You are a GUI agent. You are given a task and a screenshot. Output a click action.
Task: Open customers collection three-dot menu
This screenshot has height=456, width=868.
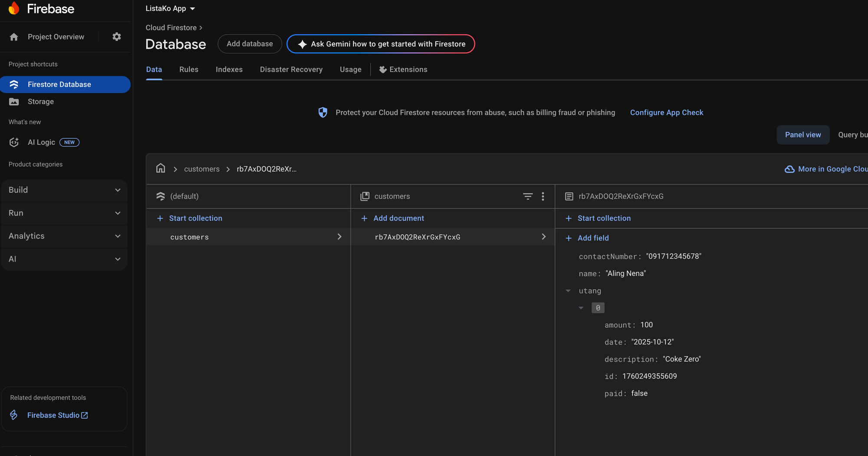[542, 197]
